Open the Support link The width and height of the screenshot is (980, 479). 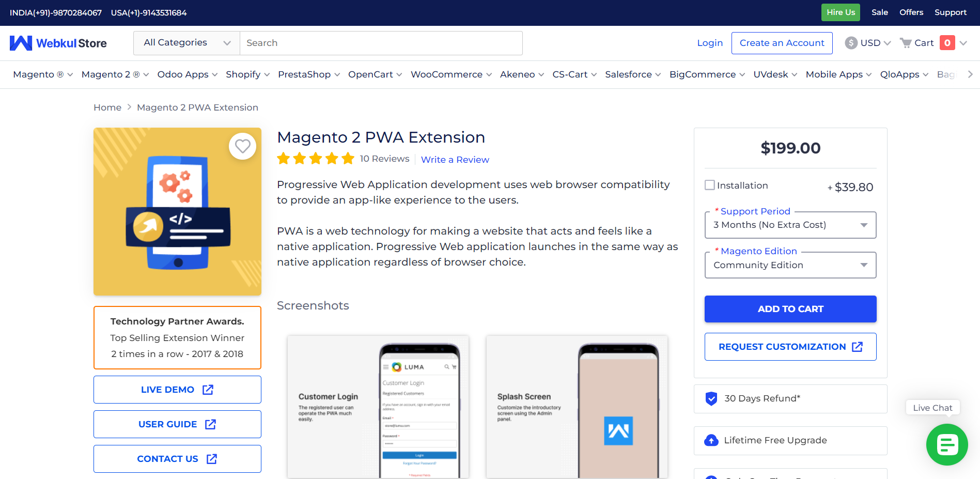tap(950, 12)
